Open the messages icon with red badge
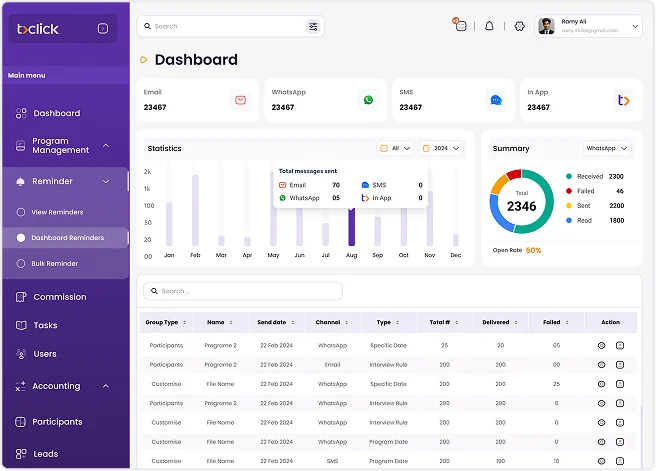This screenshot has height=471, width=656. pos(460,26)
